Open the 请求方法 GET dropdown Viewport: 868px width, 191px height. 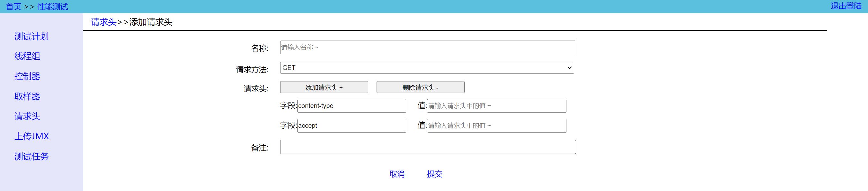tap(427, 68)
